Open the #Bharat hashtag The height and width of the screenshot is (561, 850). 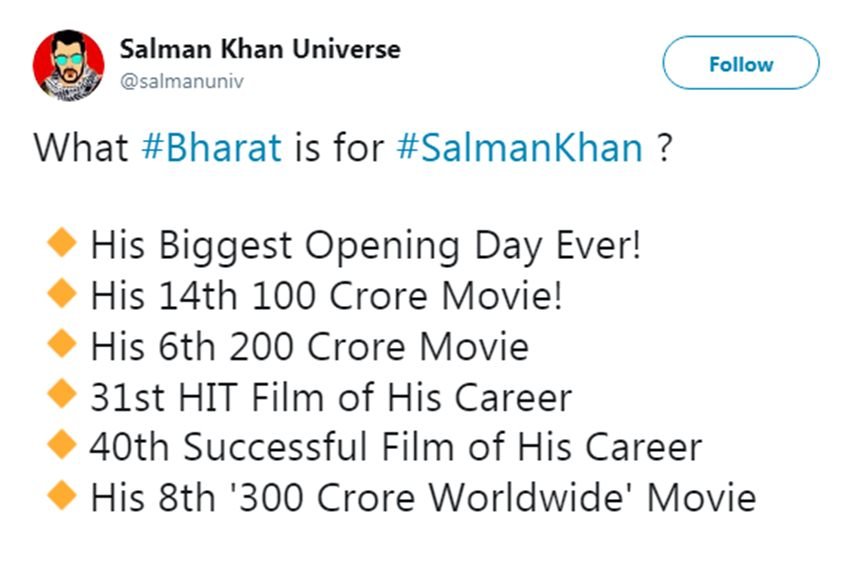(213, 148)
